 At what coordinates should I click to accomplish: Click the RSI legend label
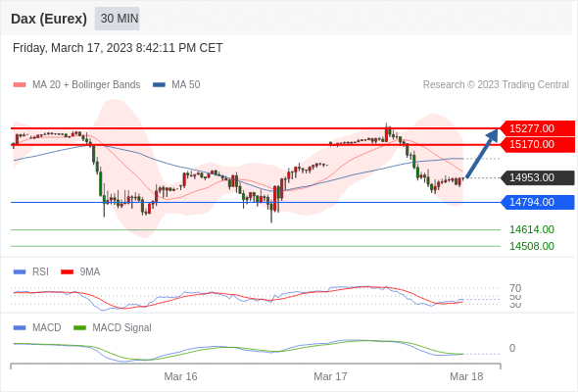pyautogui.click(x=40, y=272)
